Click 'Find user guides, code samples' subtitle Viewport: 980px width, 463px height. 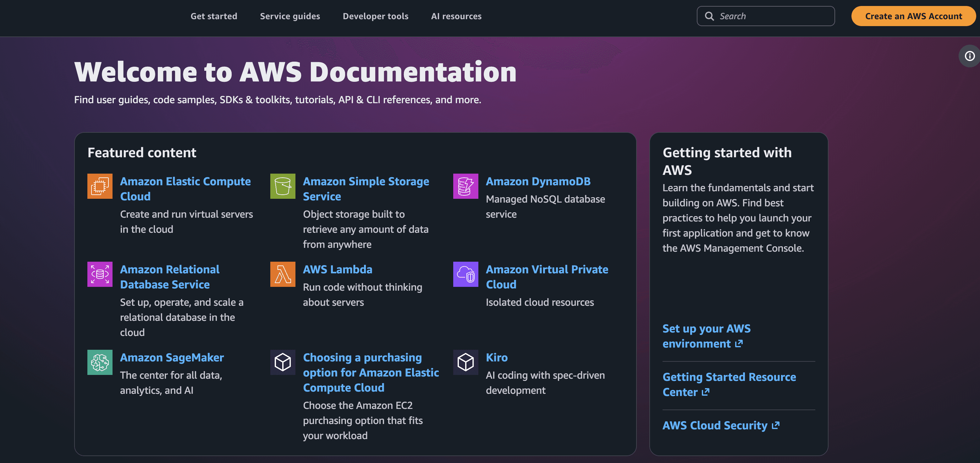click(x=277, y=100)
